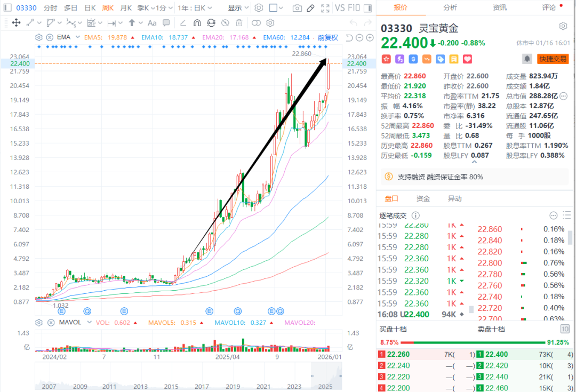Open trend line tool dropdown arrow
This screenshot has height=392, width=576.
point(39,23)
